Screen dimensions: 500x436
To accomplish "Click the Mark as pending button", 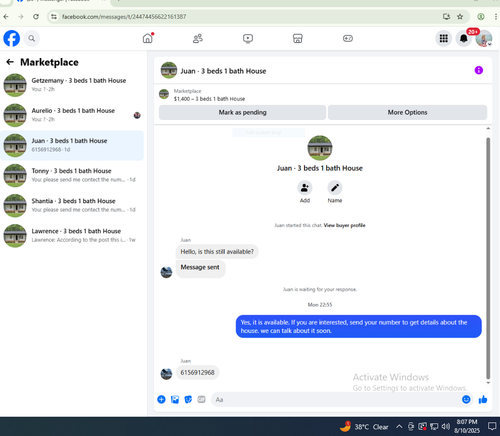I will [242, 112].
